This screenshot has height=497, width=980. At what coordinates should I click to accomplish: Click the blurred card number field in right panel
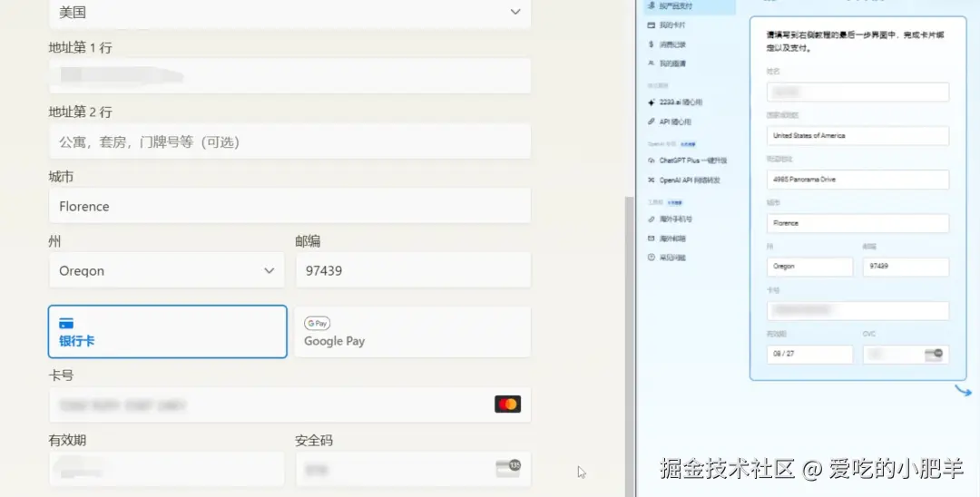(x=857, y=310)
